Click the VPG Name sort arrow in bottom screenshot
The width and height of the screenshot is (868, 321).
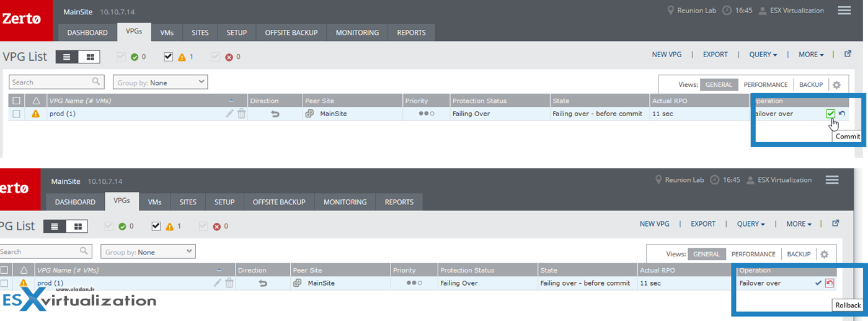(x=219, y=270)
